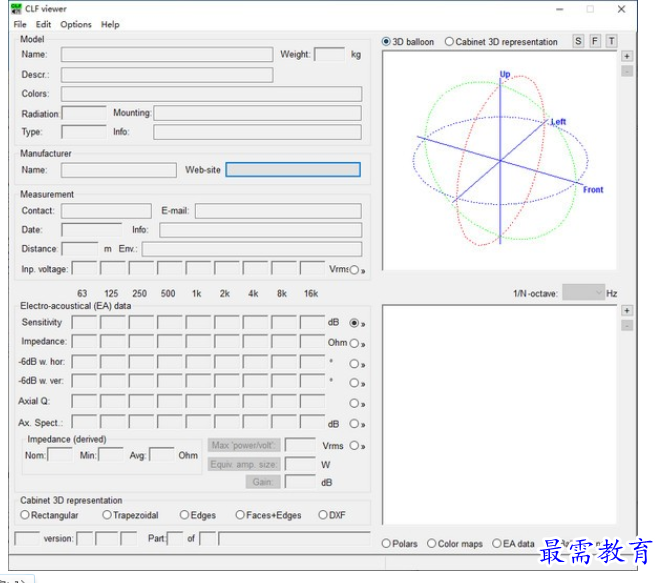Click minus button beside lower graph panel
The height and width of the screenshot is (583, 661).
tap(627, 325)
